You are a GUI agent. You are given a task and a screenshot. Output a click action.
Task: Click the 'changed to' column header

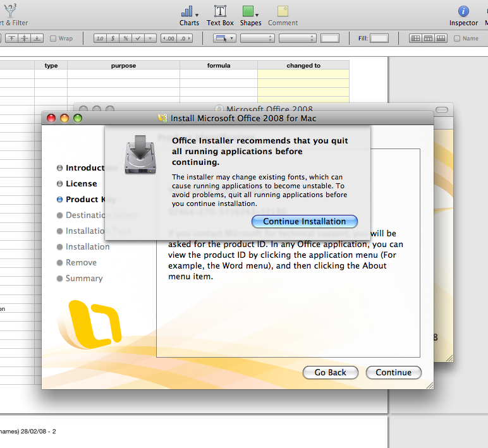[303, 65]
